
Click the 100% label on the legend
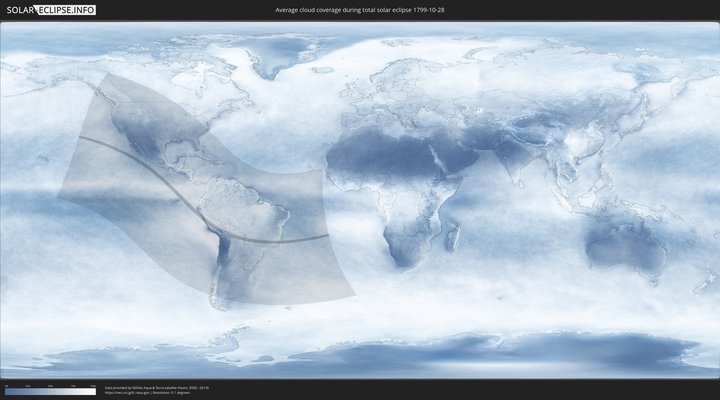93,386
